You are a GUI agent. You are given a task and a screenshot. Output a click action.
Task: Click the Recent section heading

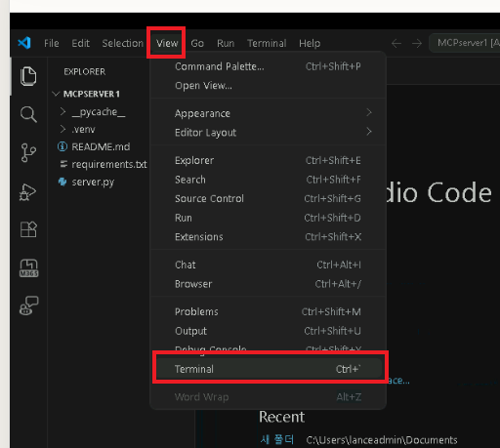click(x=282, y=417)
